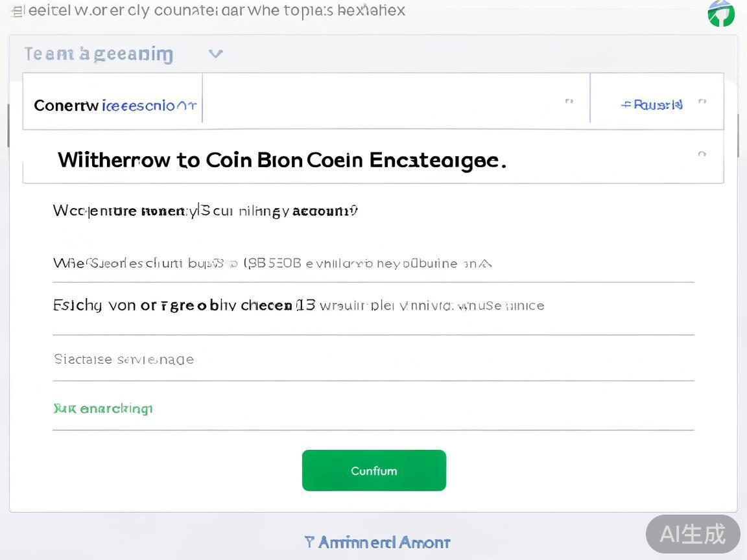Viewport: 747px width, 560px height.
Task: Select the Conertw iceescnio tab
Action: pyautogui.click(x=114, y=105)
